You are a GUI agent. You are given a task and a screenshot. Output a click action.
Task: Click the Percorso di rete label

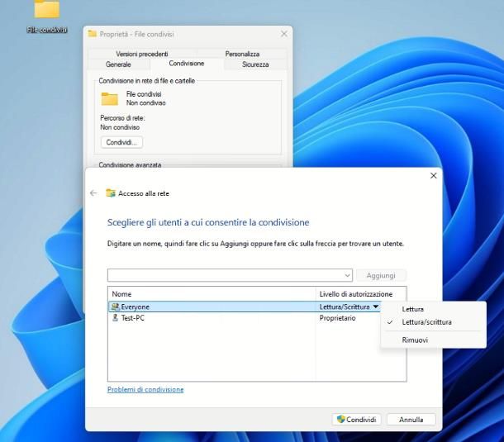pos(122,118)
